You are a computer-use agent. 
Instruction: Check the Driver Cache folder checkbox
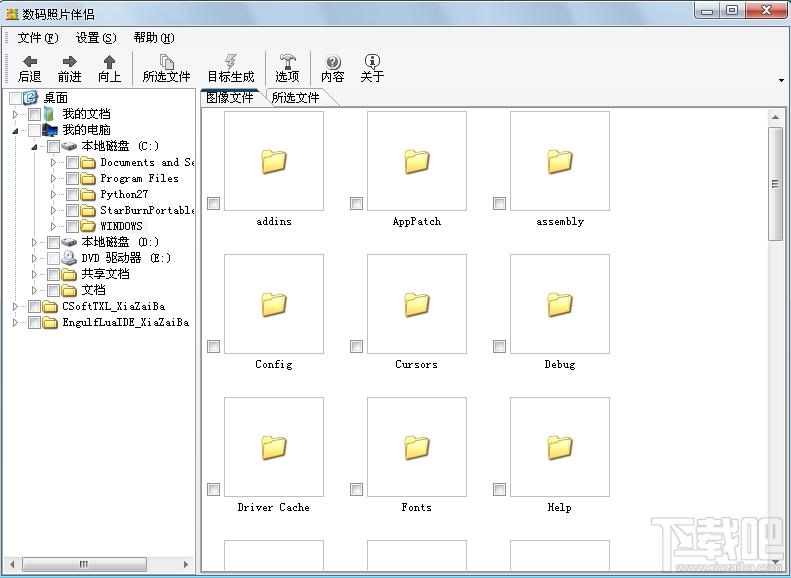213,489
